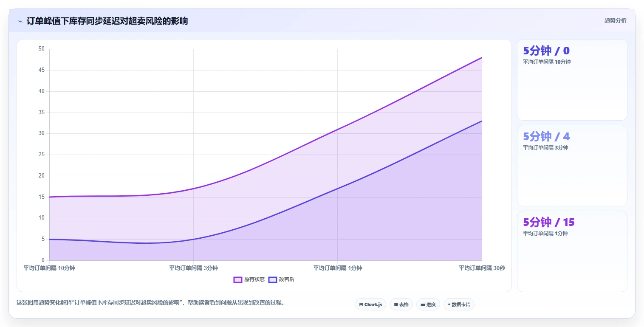Click the lightning icon beside the title
The image size is (644, 327).
click(x=20, y=21)
